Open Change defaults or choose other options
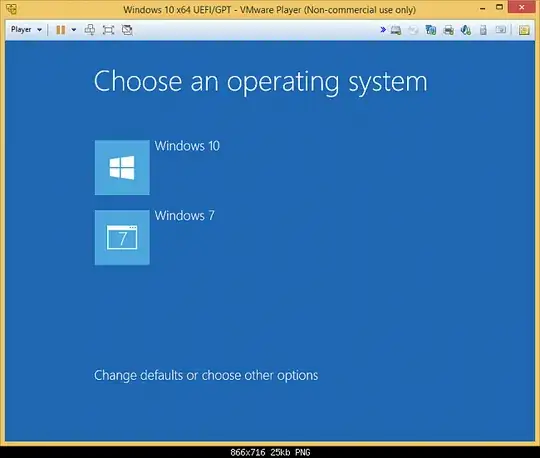This screenshot has height=458, width=540. point(206,375)
